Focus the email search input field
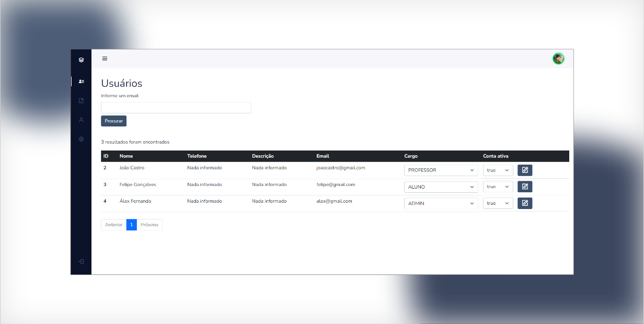644x324 pixels. (x=176, y=108)
